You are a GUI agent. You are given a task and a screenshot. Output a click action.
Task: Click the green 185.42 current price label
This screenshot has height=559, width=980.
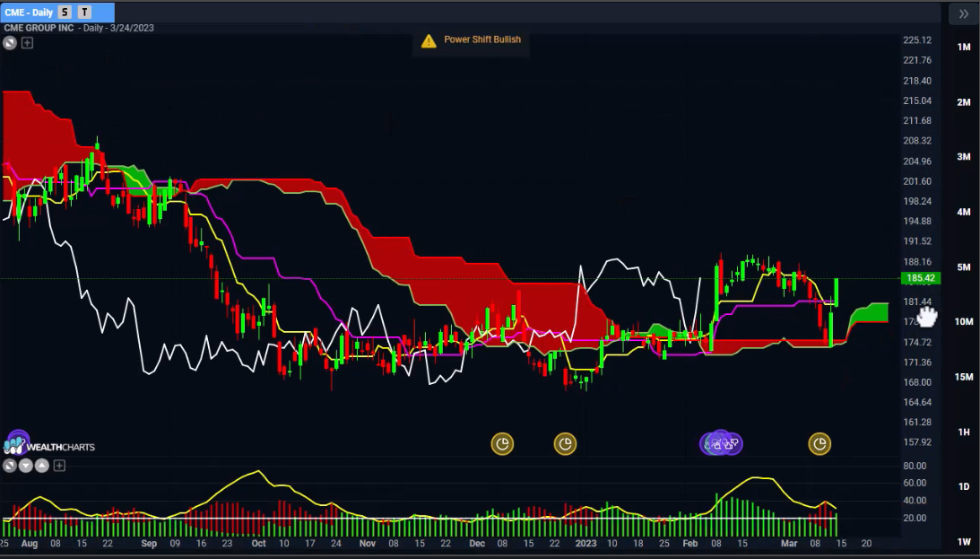tap(920, 278)
